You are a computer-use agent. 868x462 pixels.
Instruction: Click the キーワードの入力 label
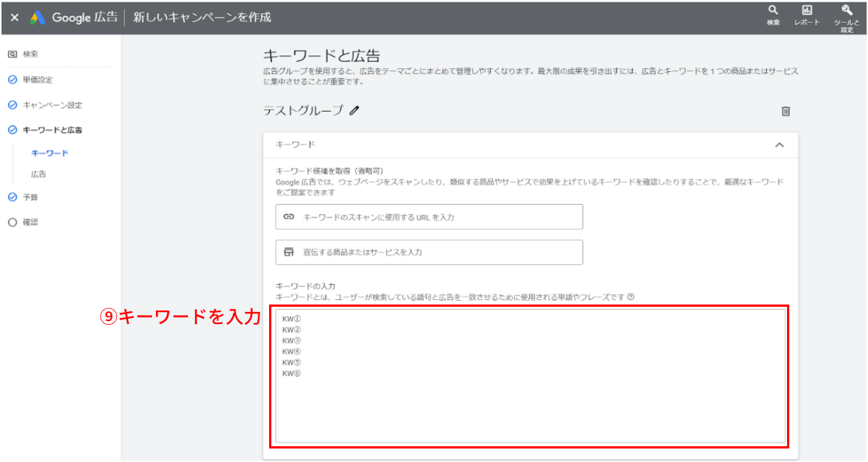point(306,286)
